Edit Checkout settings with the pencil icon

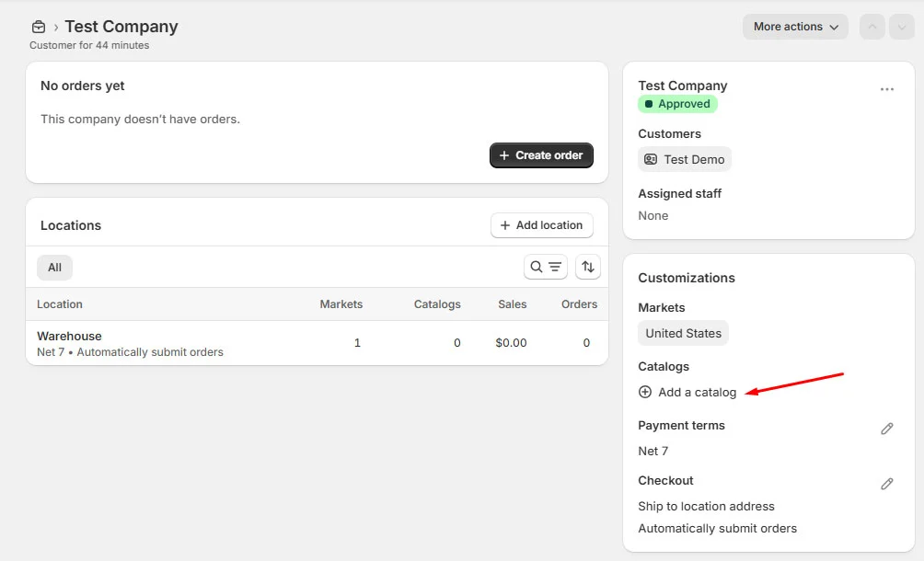point(886,483)
